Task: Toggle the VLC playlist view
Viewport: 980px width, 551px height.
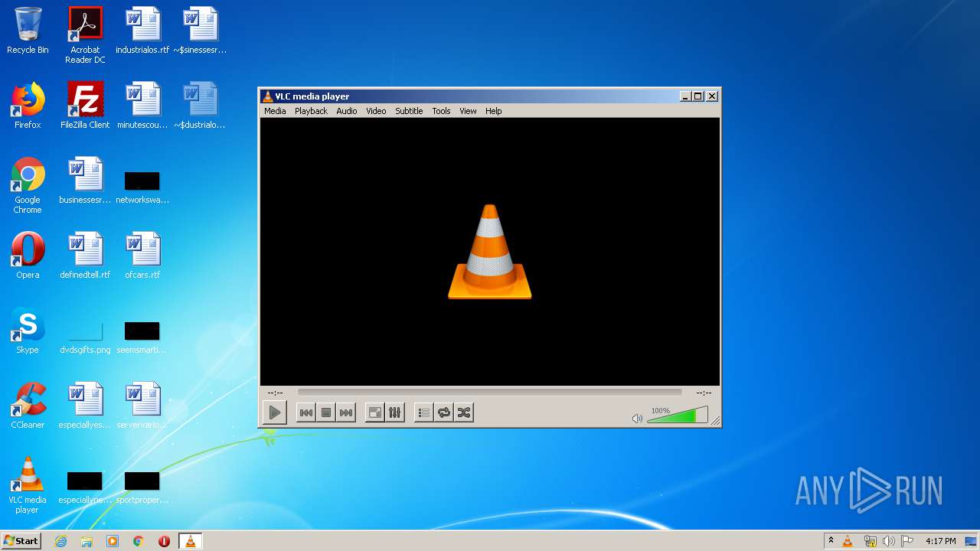Action: pos(423,412)
